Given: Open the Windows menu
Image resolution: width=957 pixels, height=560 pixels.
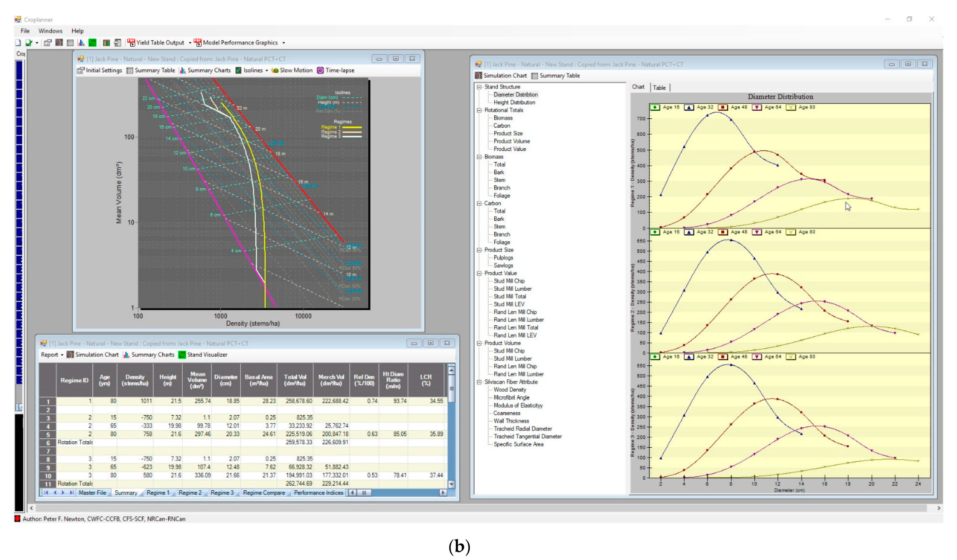Looking at the screenshot, I should (x=50, y=31).
